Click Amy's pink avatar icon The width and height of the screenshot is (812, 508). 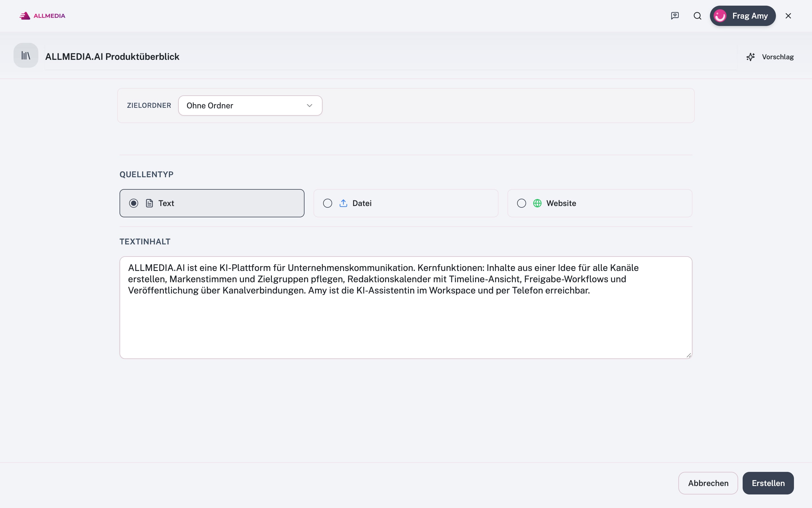tap(720, 16)
